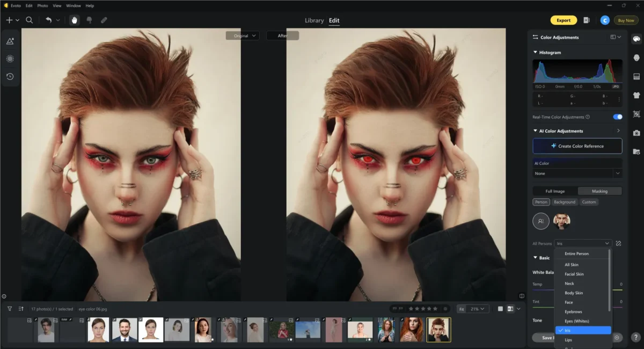Toggle Real-Time Color Adjustments switch
Image resolution: width=644 pixels, height=349 pixels.
coord(618,117)
